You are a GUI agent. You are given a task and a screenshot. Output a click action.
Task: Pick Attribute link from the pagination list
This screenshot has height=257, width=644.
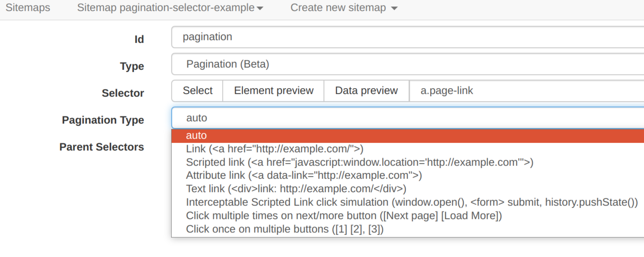click(x=303, y=175)
